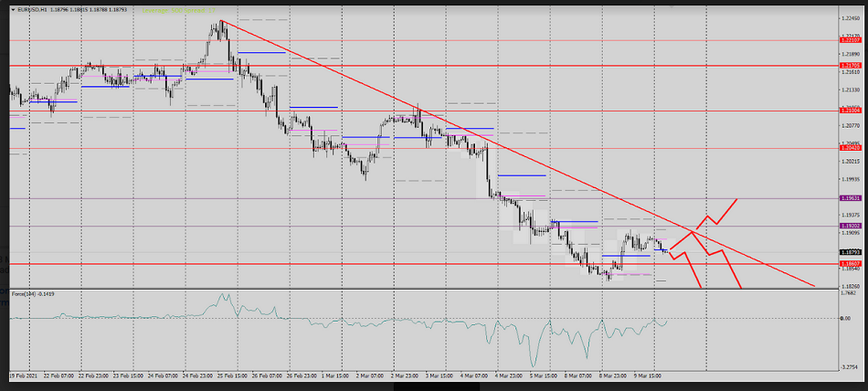Click the price peak candle near 1.22450

click(x=220, y=24)
